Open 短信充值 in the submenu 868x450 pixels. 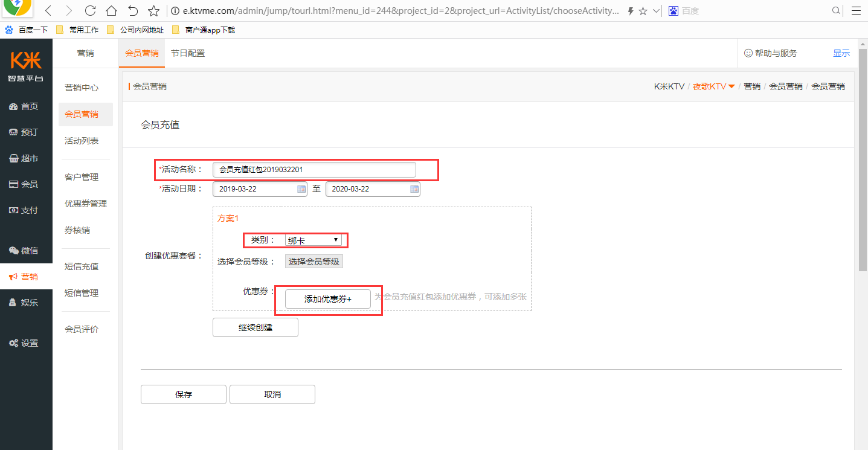pyautogui.click(x=82, y=266)
